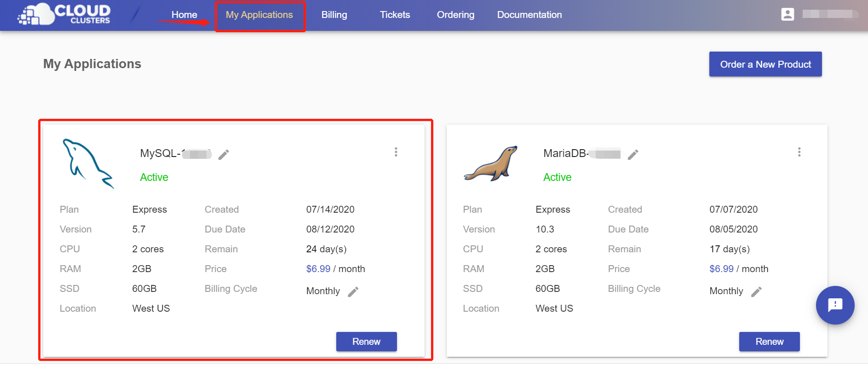Click the 24 day(s) remaining value

[x=326, y=249]
